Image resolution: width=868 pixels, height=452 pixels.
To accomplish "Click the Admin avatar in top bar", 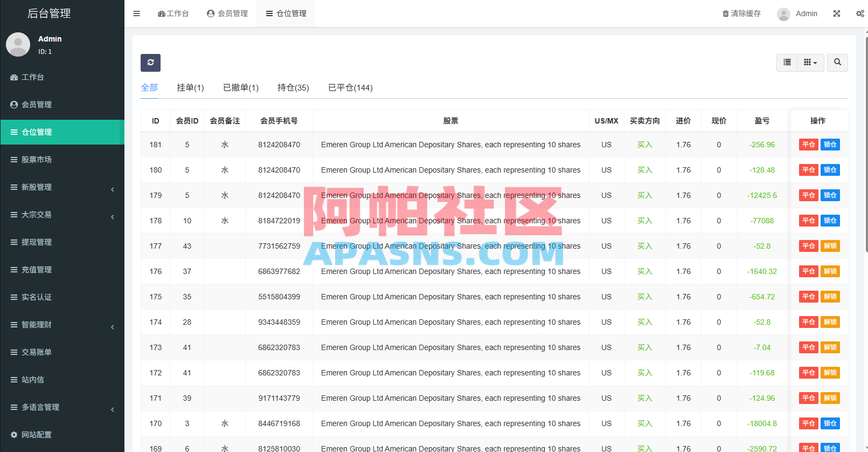I will click(783, 14).
